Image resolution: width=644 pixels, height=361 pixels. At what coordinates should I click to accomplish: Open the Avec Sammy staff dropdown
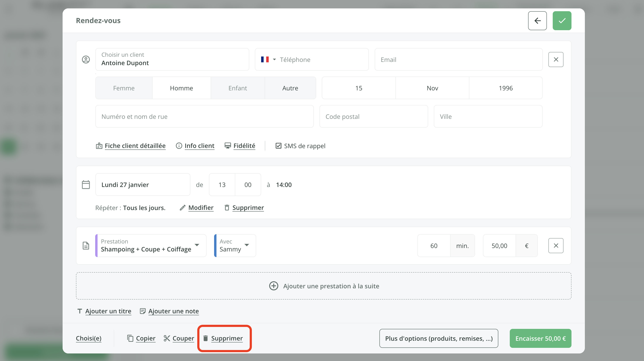pyautogui.click(x=247, y=245)
